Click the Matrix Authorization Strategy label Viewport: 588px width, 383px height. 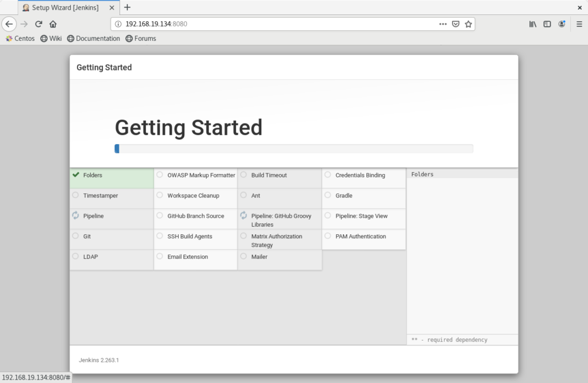click(277, 241)
